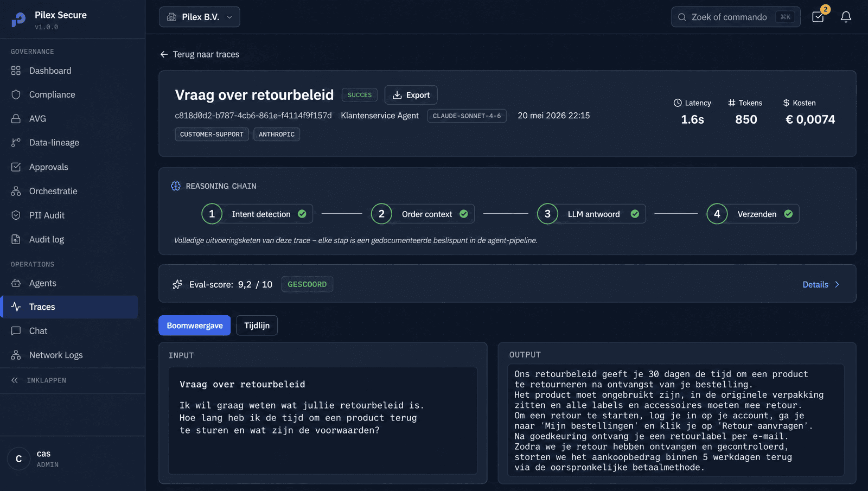Viewport: 868px width, 491px height.
Task: Click the Reasoning Chain brain icon
Action: point(176,186)
